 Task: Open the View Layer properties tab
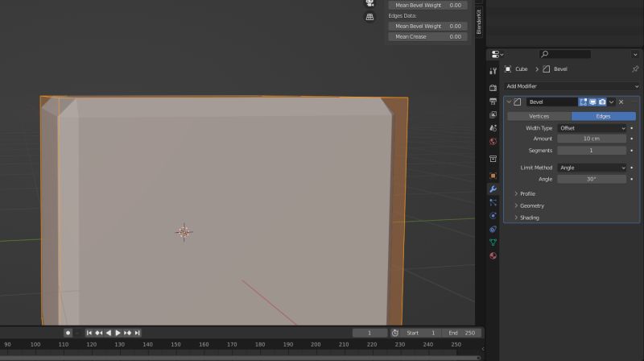coord(493,114)
